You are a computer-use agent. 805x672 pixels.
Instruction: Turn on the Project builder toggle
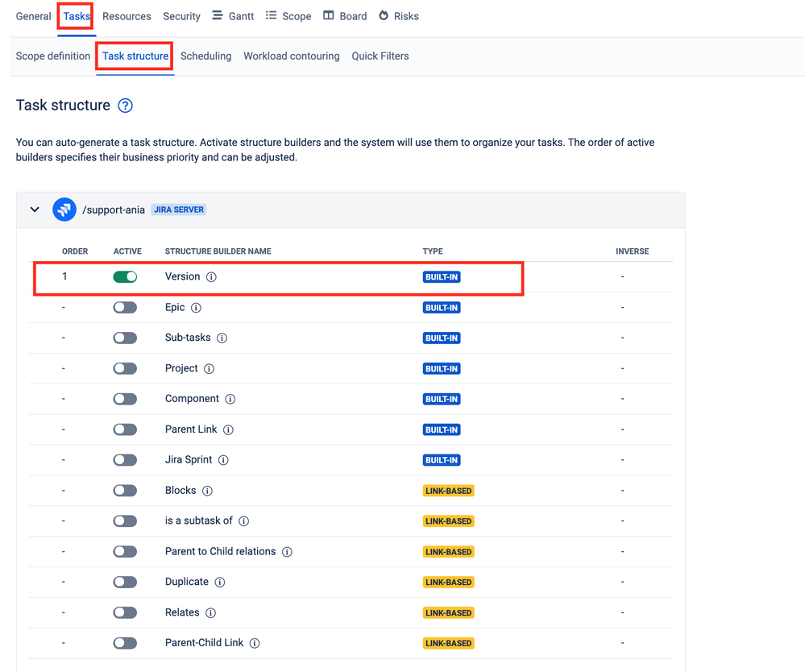point(125,368)
